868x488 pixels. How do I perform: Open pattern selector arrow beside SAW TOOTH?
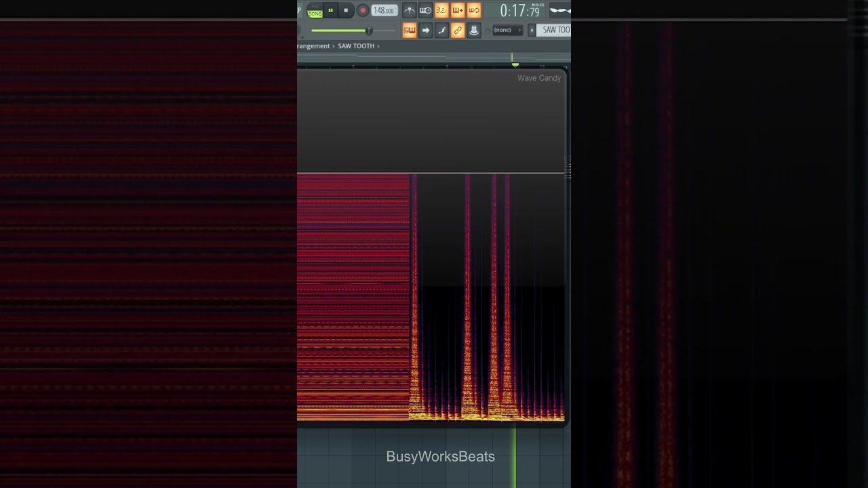click(532, 30)
